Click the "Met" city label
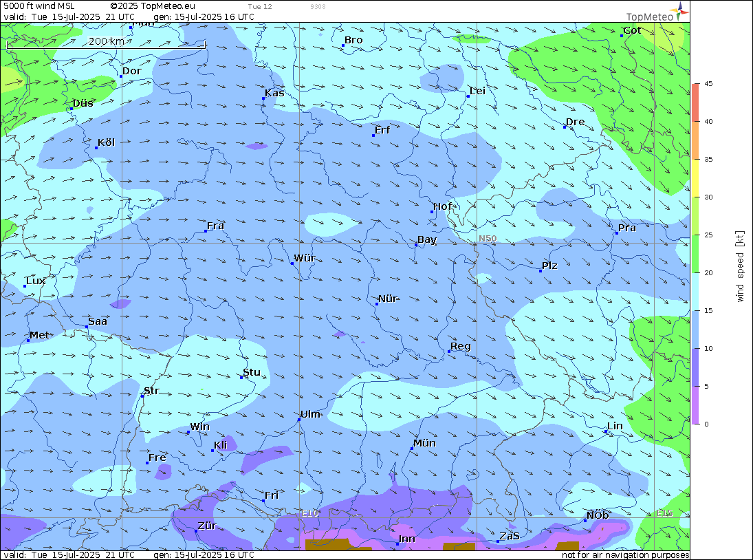This screenshot has height=560, width=753. click(39, 335)
